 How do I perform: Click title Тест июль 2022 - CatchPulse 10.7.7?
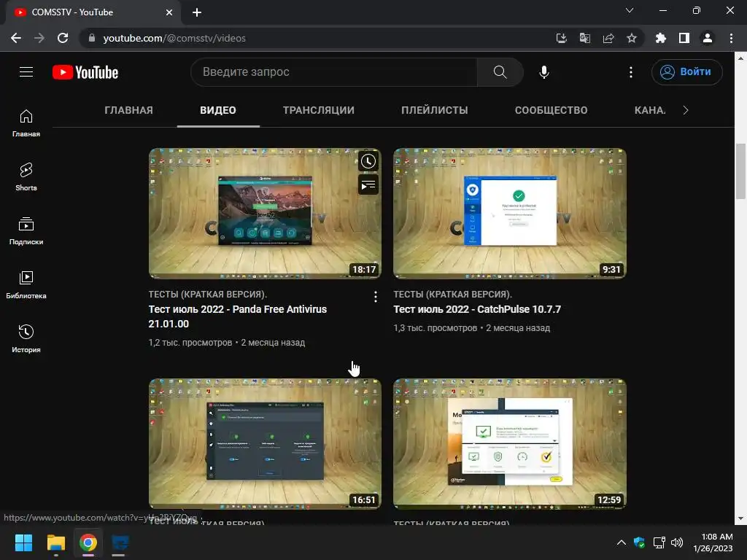coord(477,309)
